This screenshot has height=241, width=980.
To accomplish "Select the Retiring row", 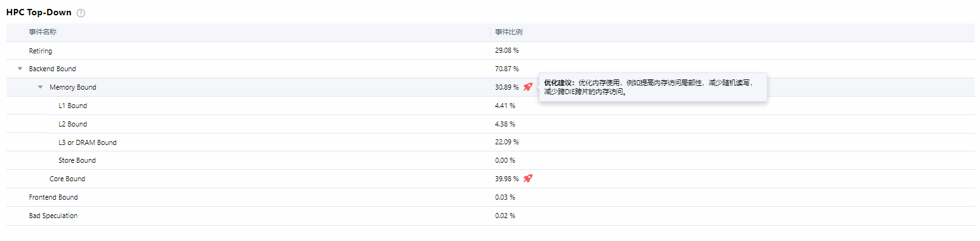I will (x=491, y=50).
